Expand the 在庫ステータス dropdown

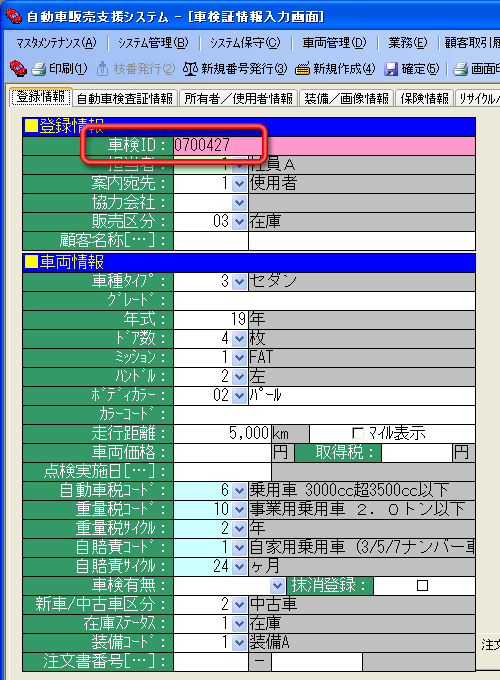click(x=239, y=624)
